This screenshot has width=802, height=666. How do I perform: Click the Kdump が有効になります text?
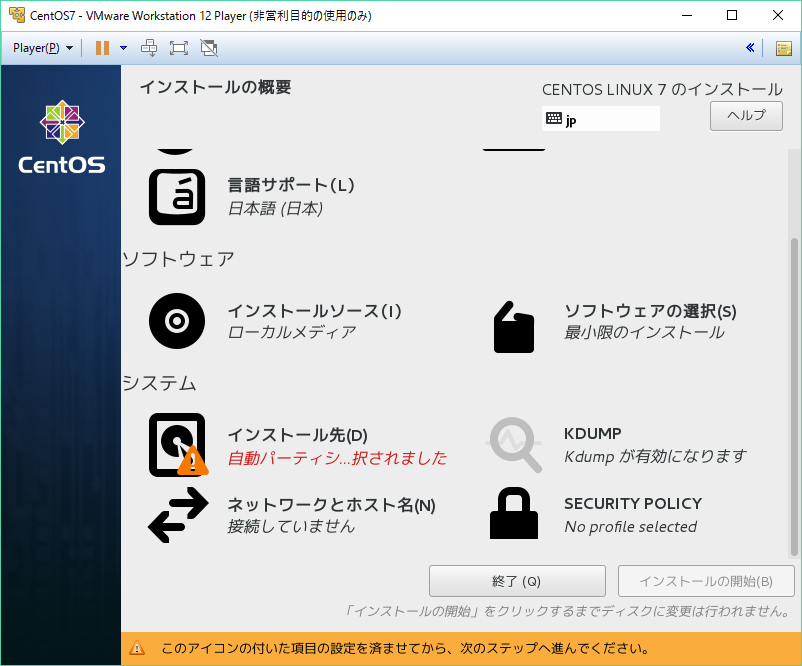pyautogui.click(x=655, y=456)
